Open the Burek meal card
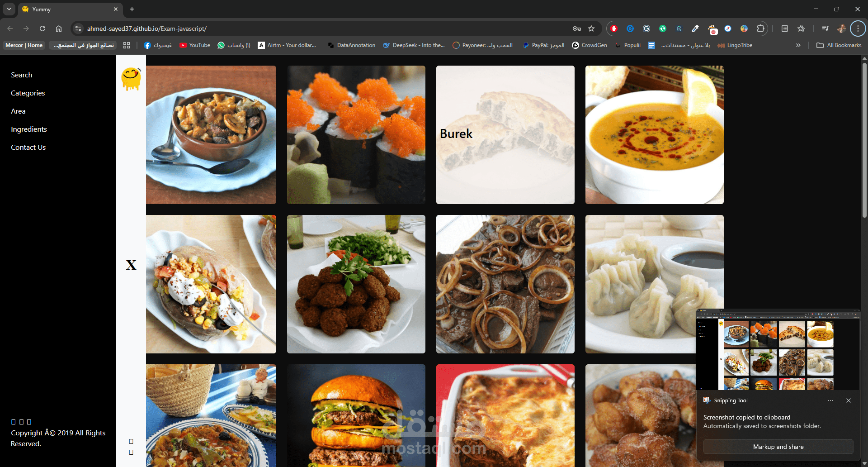 [x=505, y=135]
